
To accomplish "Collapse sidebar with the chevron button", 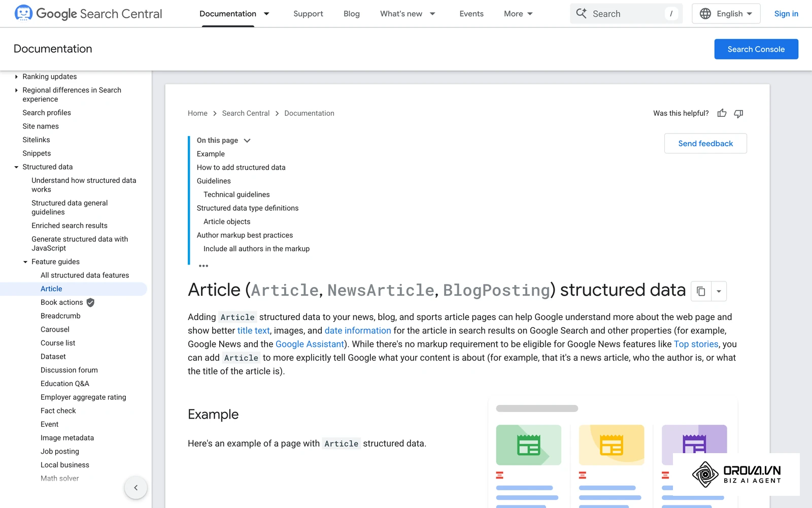I will [136, 488].
